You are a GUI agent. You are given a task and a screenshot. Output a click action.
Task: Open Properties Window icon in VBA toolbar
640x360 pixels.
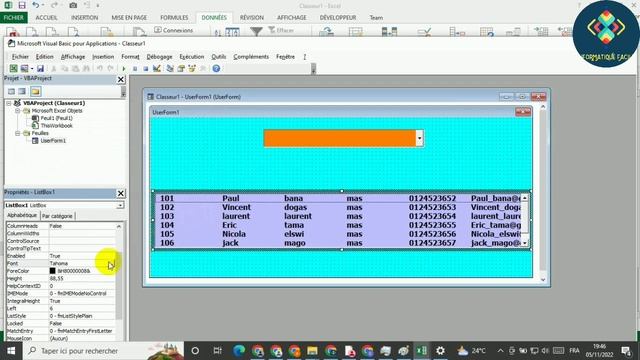pyautogui.click(x=181, y=69)
